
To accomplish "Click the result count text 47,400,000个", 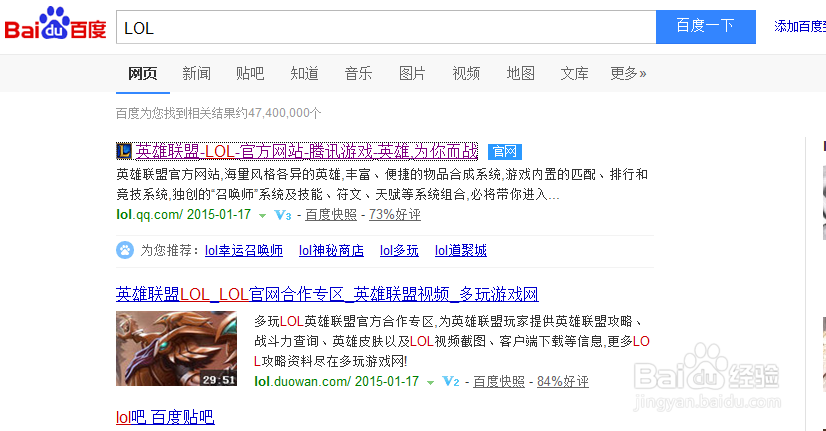I will (x=284, y=113).
